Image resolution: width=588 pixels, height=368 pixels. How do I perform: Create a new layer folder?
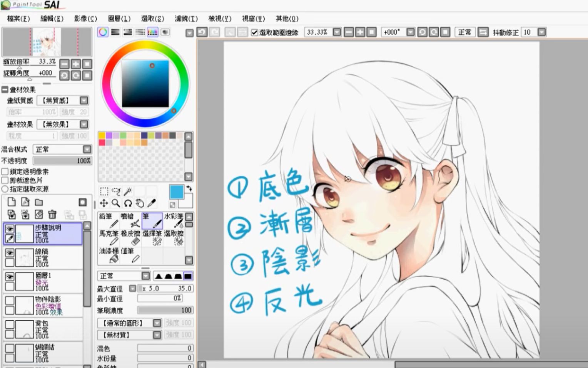pos(38,202)
